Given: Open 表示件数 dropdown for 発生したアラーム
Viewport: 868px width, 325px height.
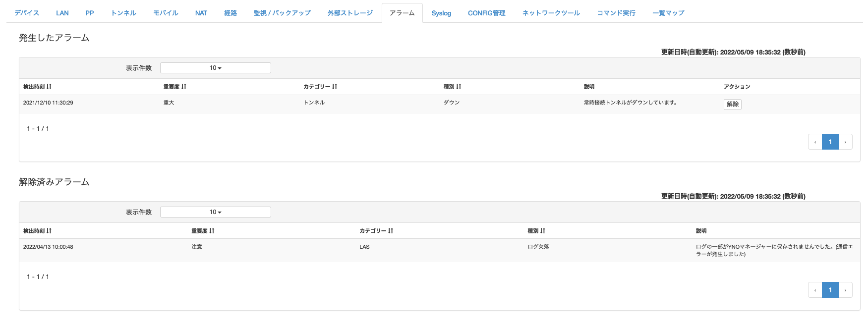Looking at the screenshot, I should (x=216, y=68).
